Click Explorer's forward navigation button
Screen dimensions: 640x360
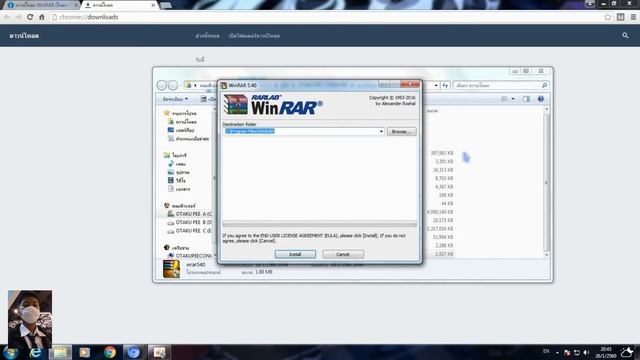pyautogui.click(x=173, y=85)
